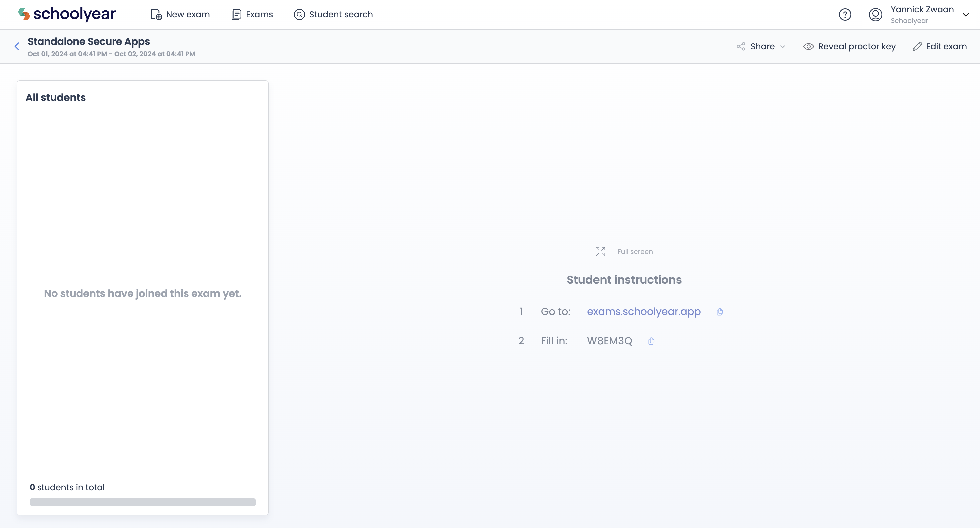
Task: Go to the Exams list
Action: 252,14
